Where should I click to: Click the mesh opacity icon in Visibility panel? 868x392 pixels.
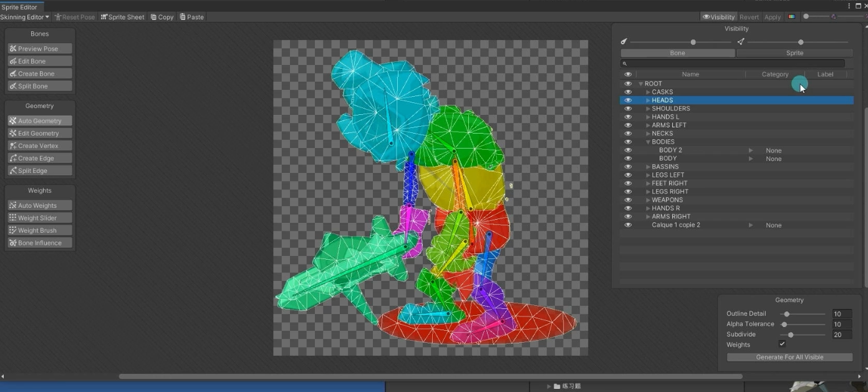tap(741, 42)
